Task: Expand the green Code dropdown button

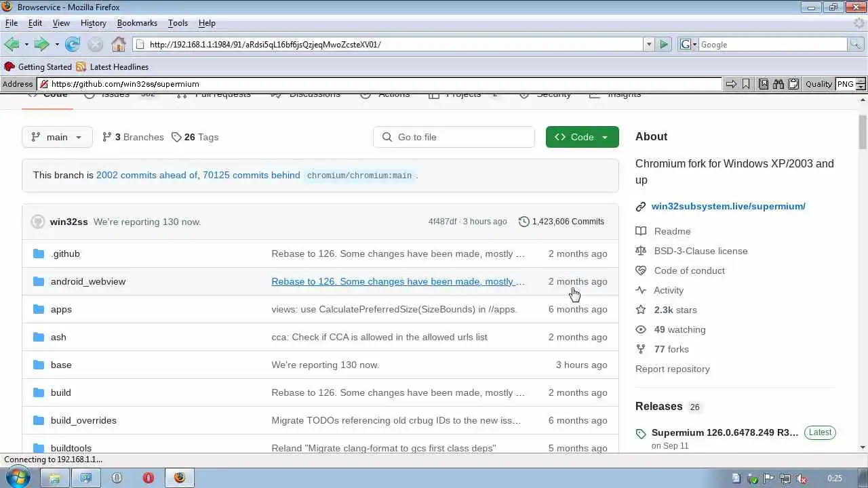Action: coord(583,137)
